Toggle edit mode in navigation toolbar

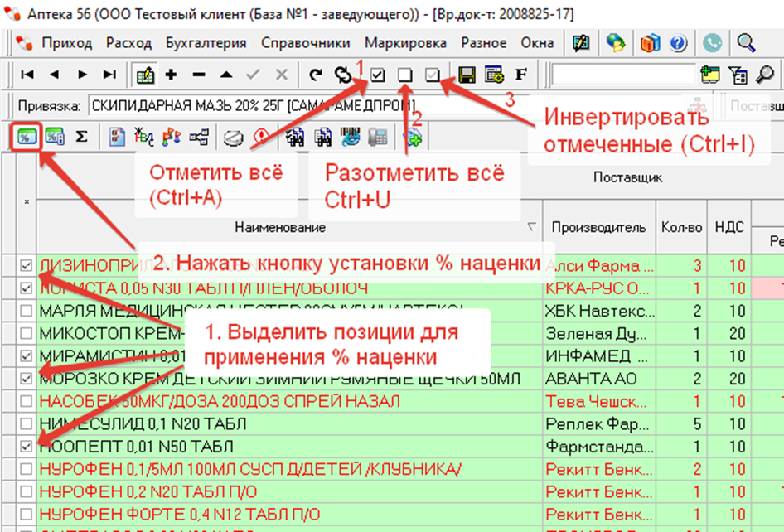[x=145, y=75]
